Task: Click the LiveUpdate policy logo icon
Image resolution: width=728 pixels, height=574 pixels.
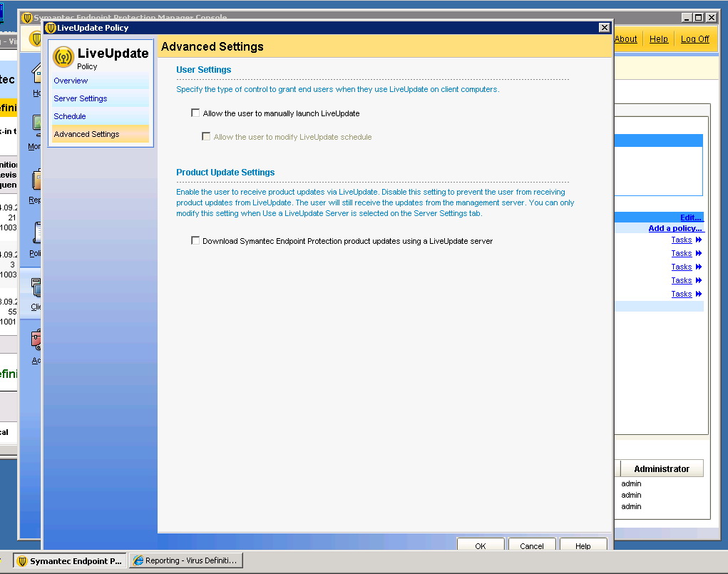Action: (63, 56)
